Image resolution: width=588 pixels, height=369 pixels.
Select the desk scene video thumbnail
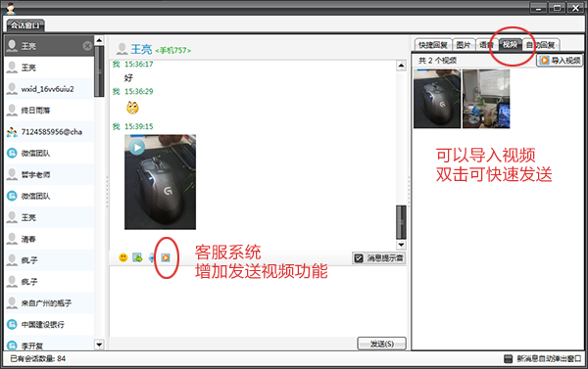(x=486, y=99)
